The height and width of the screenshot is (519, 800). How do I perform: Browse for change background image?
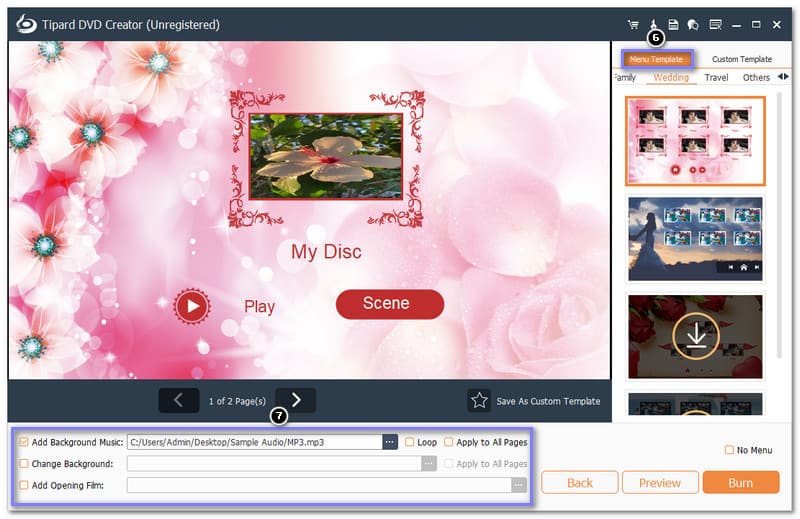pos(429,463)
